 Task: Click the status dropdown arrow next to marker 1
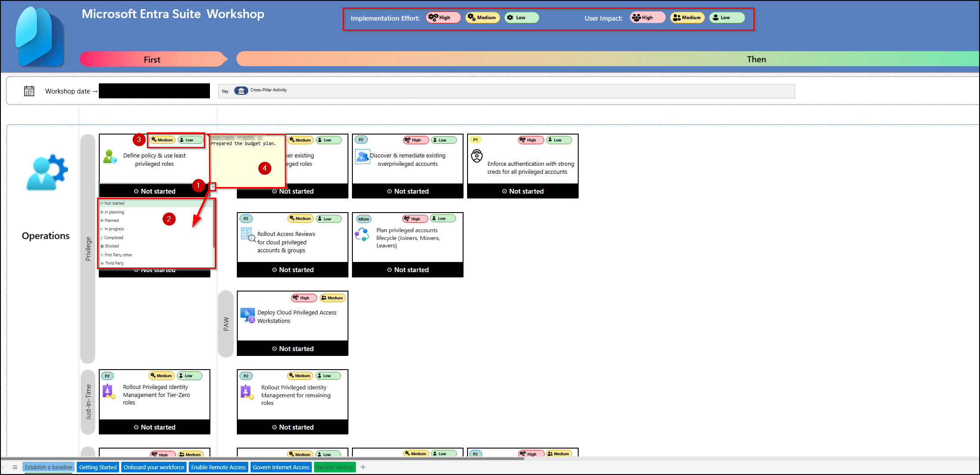click(x=213, y=187)
